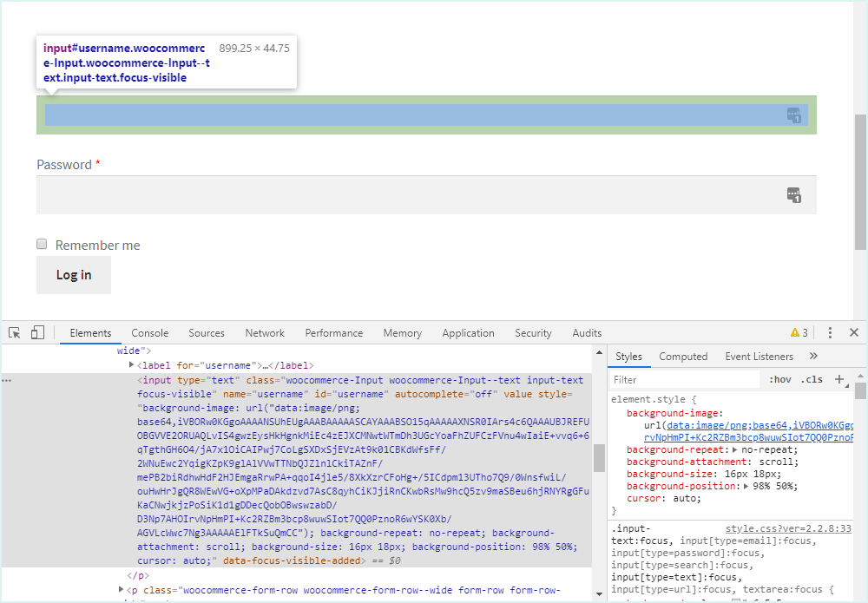Toggle the :hov element state panel
868x603 pixels.
pos(780,379)
